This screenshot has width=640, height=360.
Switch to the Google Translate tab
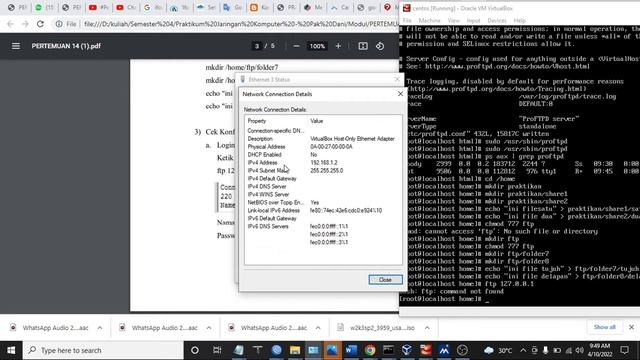[x=232, y=7]
